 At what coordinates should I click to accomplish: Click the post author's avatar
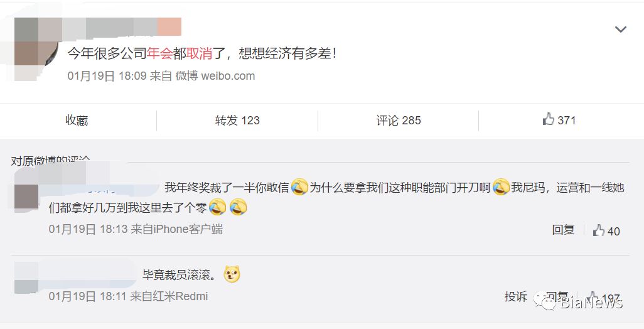pyautogui.click(x=36, y=50)
